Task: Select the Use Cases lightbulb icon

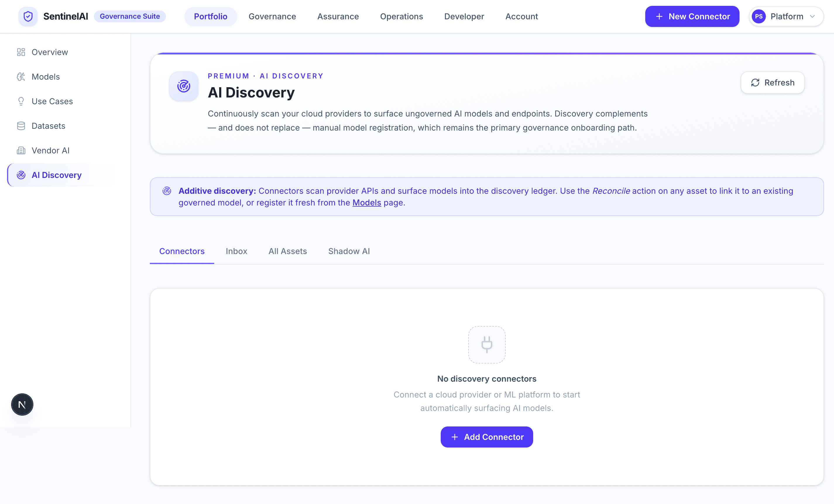Action: tap(21, 101)
